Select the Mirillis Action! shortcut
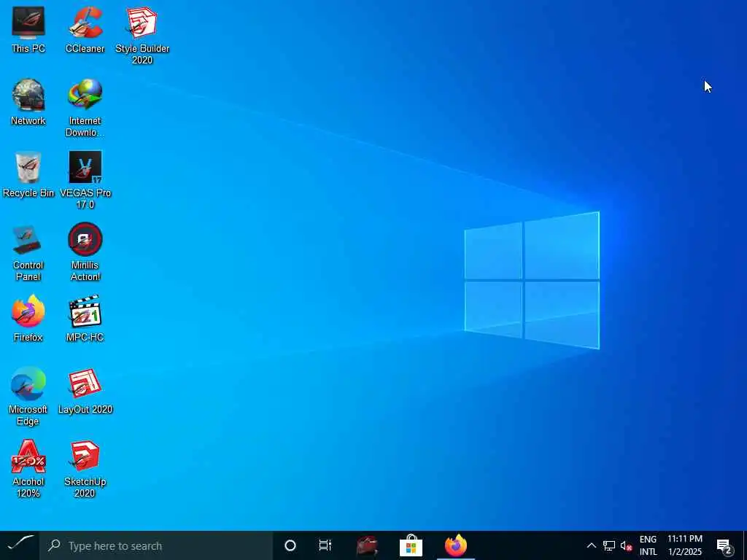This screenshot has width=747, height=560. point(85,252)
